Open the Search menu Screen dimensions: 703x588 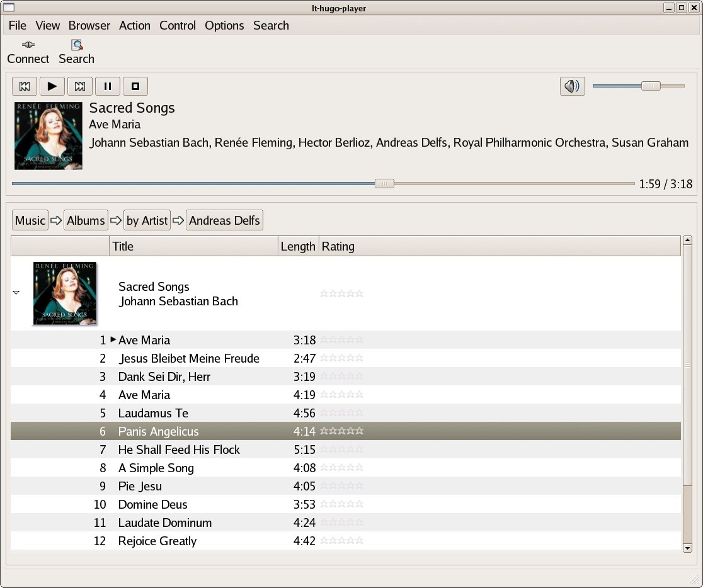pos(271,26)
